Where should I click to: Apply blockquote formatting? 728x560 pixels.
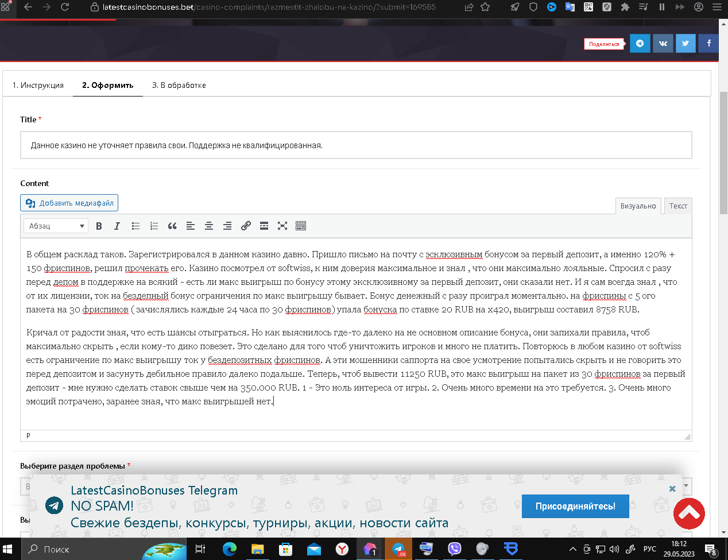[x=172, y=226]
